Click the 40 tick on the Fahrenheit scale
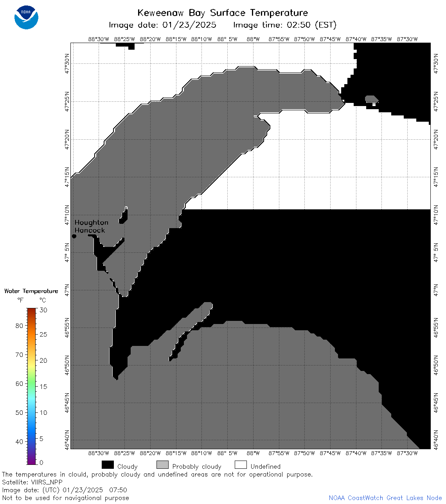This screenshot has width=446, height=504. [x=19, y=441]
